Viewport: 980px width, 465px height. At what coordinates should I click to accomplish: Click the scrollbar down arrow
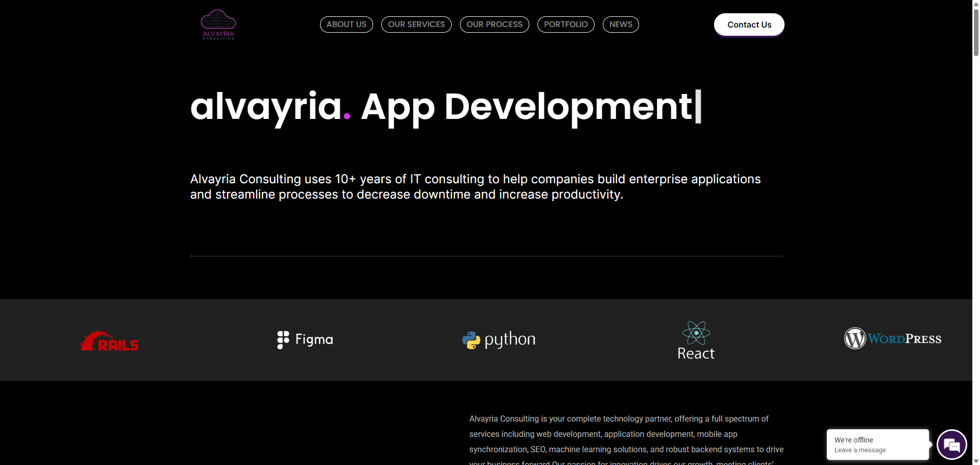pos(976,461)
